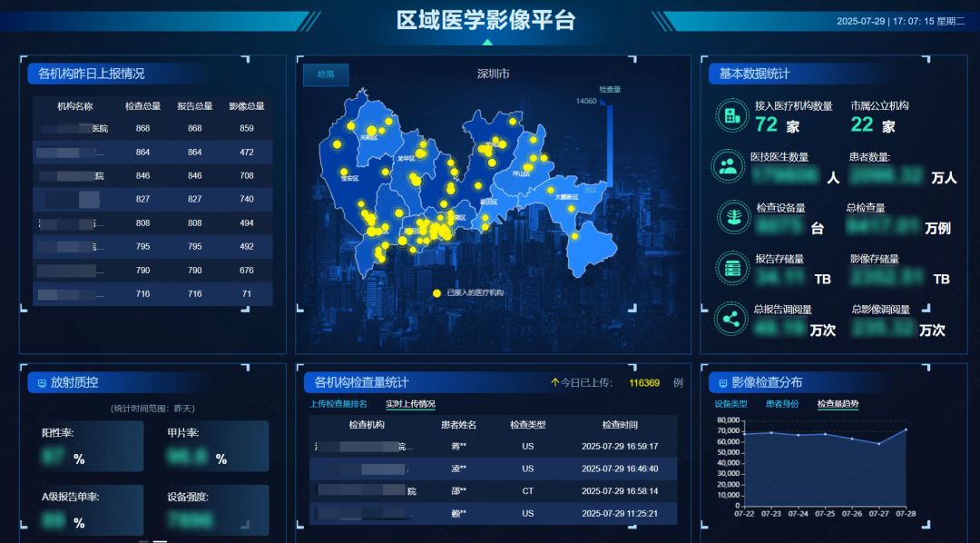Screen dimensions: 980x543
Task: Click the doctors icon next to 医技医生数量
Action: click(x=732, y=166)
